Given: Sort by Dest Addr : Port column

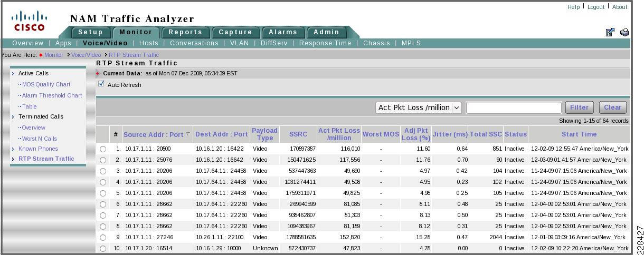Looking at the screenshot, I should pyautogui.click(x=221, y=134).
